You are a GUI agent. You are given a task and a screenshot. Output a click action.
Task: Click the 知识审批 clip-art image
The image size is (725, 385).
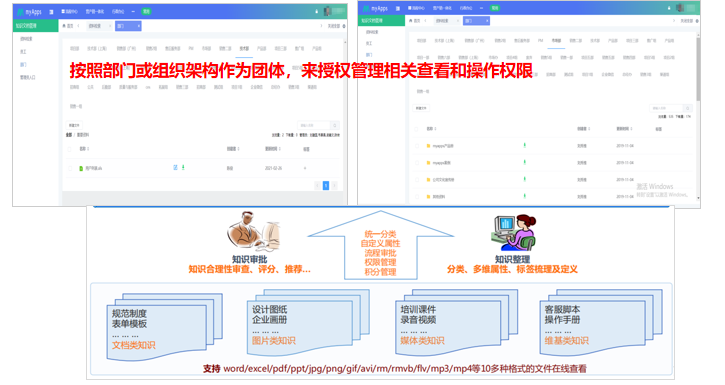(252, 231)
